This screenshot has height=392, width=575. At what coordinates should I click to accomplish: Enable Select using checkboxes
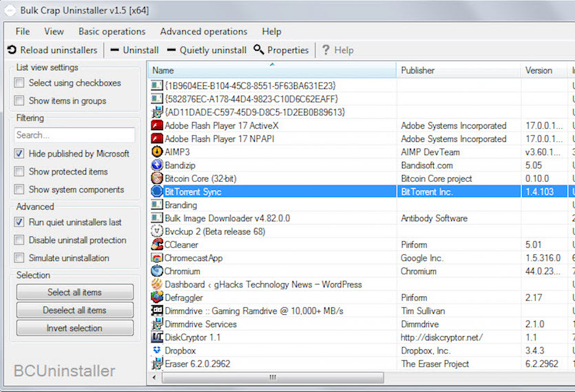(19, 83)
